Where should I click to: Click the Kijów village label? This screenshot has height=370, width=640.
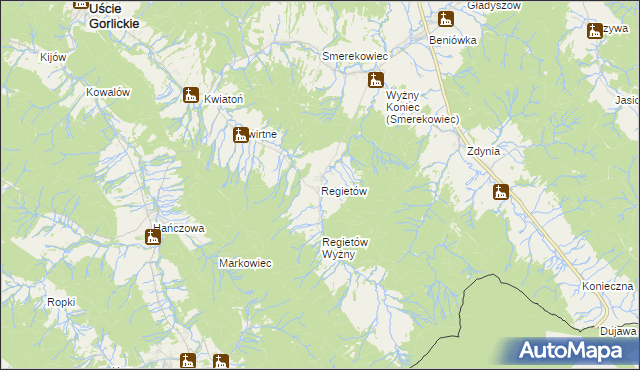pyautogui.click(x=53, y=58)
